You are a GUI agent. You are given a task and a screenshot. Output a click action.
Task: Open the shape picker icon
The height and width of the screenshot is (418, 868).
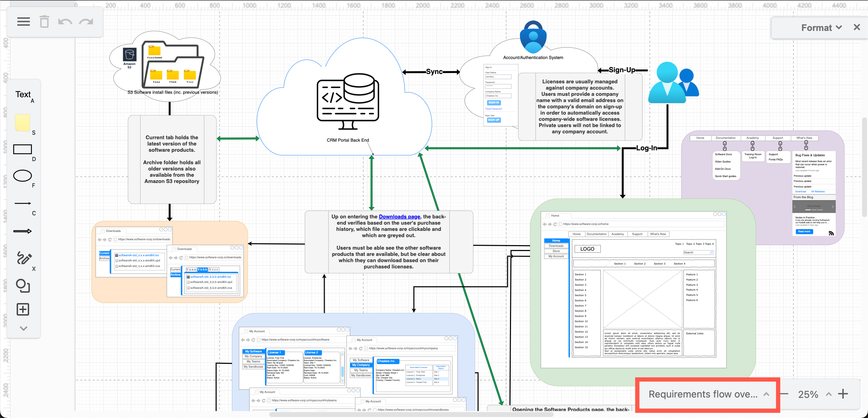pos(23,286)
